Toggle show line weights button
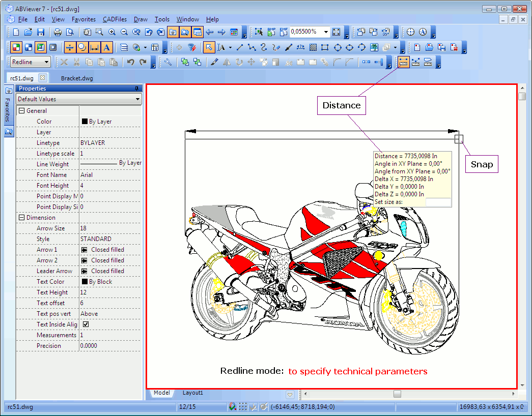The width and height of the screenshot is (532, 416). point(70,47)
